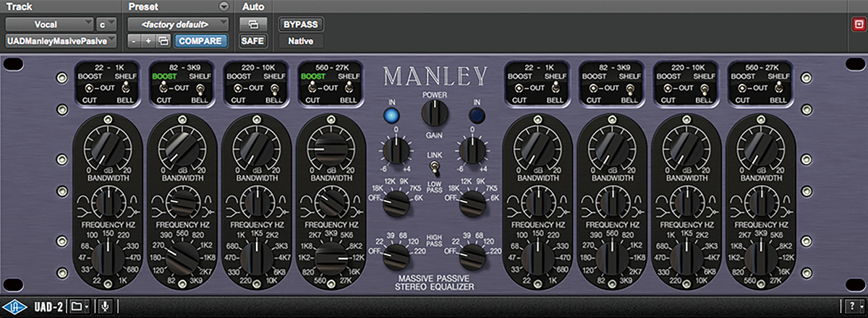Select next preset with plus button
868x318 pixels.
pos(148,41)
